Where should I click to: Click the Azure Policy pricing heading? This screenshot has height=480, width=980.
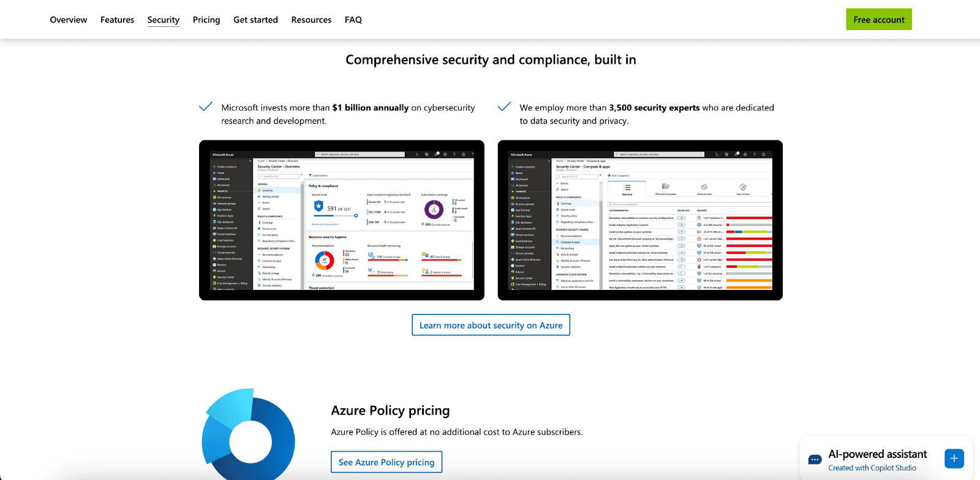[390, 410]
